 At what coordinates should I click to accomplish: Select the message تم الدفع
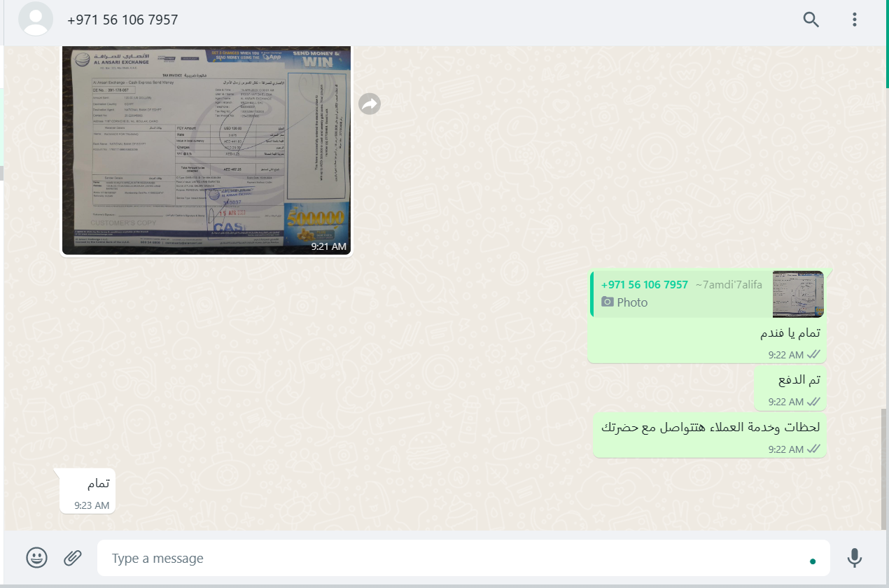799,381
